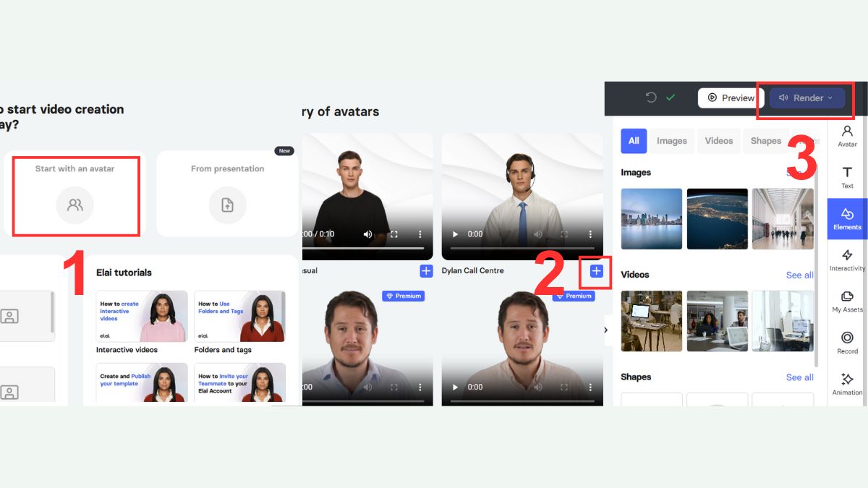
Task: Click See all next to Shapes
Action: tap(799, 377)
